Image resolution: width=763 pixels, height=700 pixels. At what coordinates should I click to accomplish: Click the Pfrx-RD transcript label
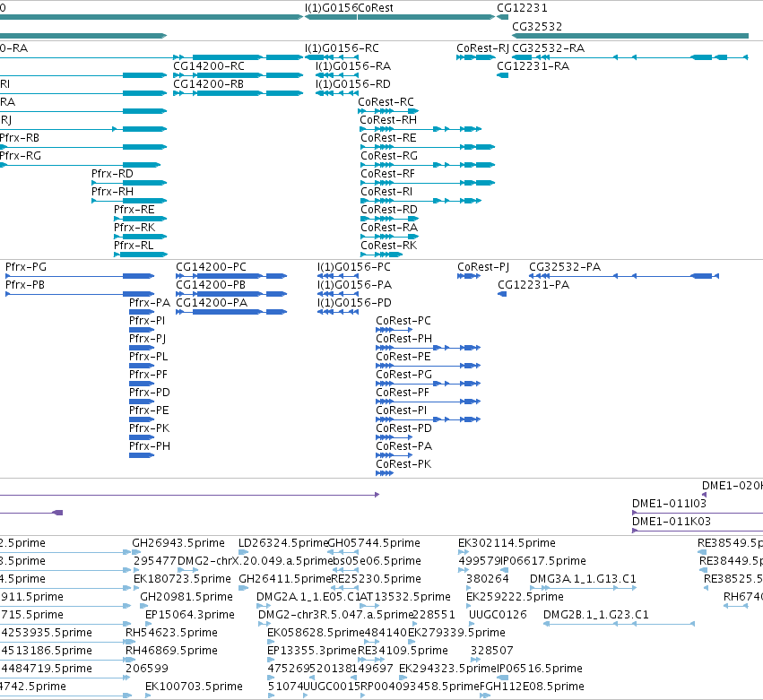click(112, 174)
